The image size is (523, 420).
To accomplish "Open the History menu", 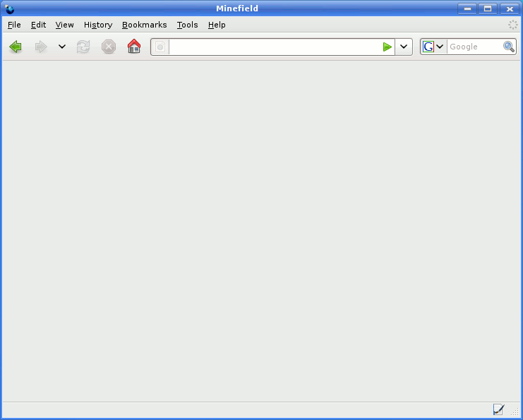I will pyautogui.click(x=98, y=25).
